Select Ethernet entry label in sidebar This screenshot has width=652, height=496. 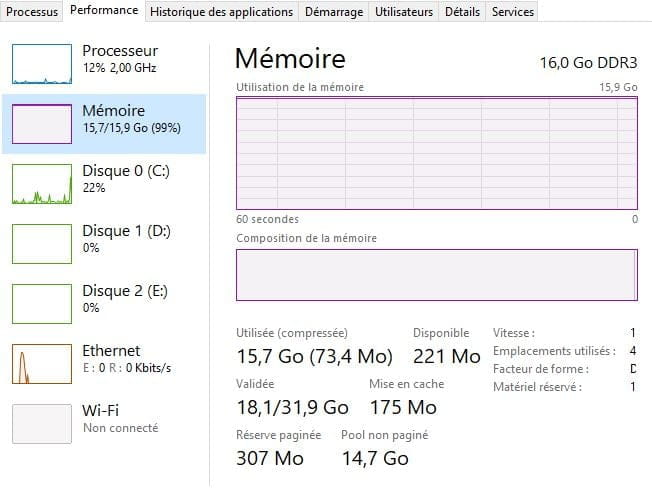111,351
